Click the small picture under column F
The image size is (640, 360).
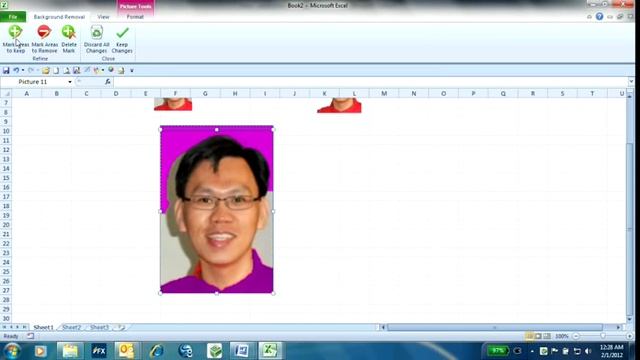(x=173, y=104)
